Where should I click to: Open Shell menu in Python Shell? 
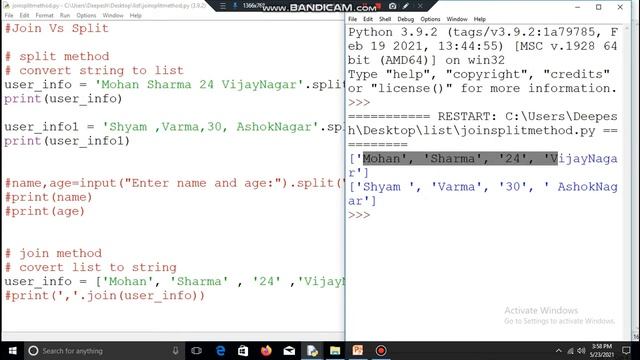(385, 19)
